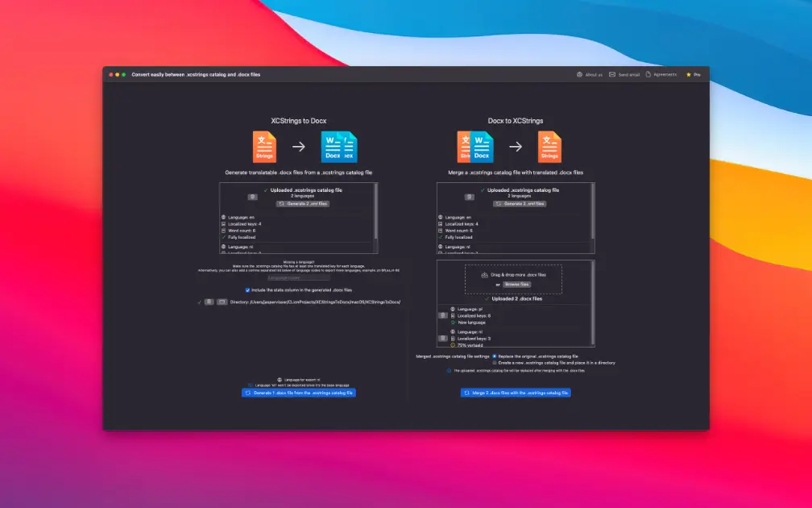Click the language codes input field
812x508 pixels.
click(x=298, y=278)
